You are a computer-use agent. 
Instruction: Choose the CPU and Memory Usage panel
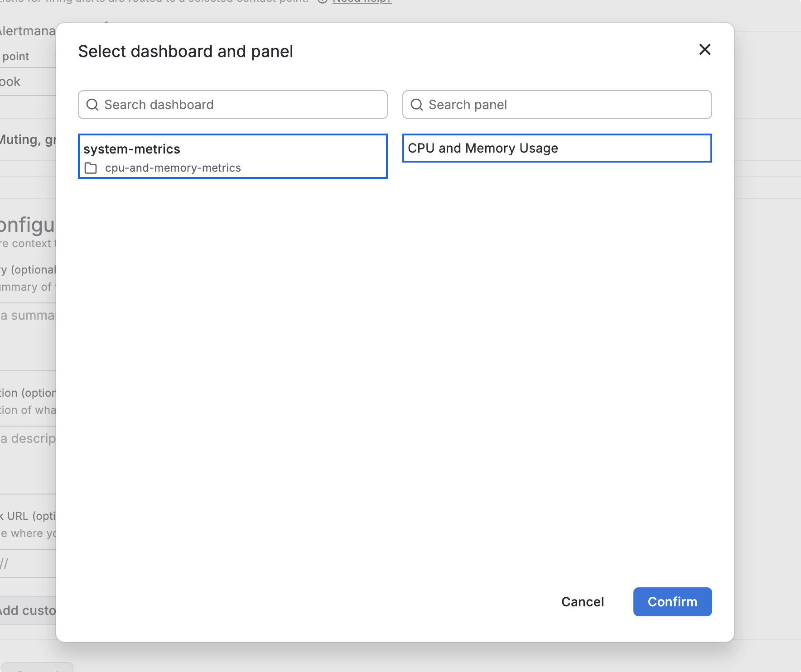click(556, 148)
